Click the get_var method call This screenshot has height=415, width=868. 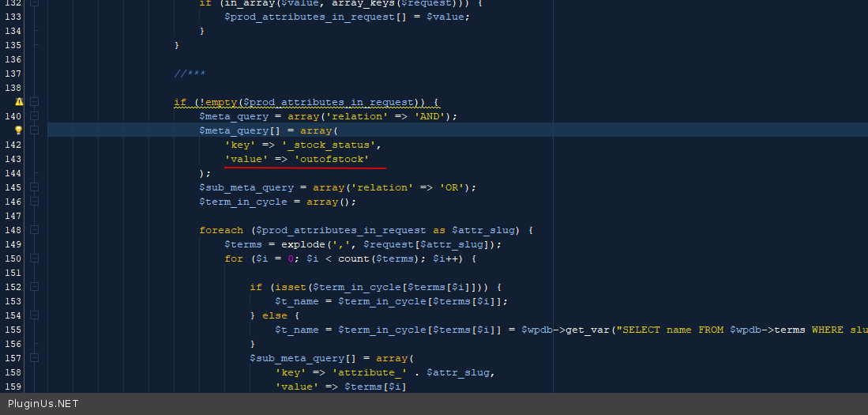pyautogui.click(x=587, y=331)
